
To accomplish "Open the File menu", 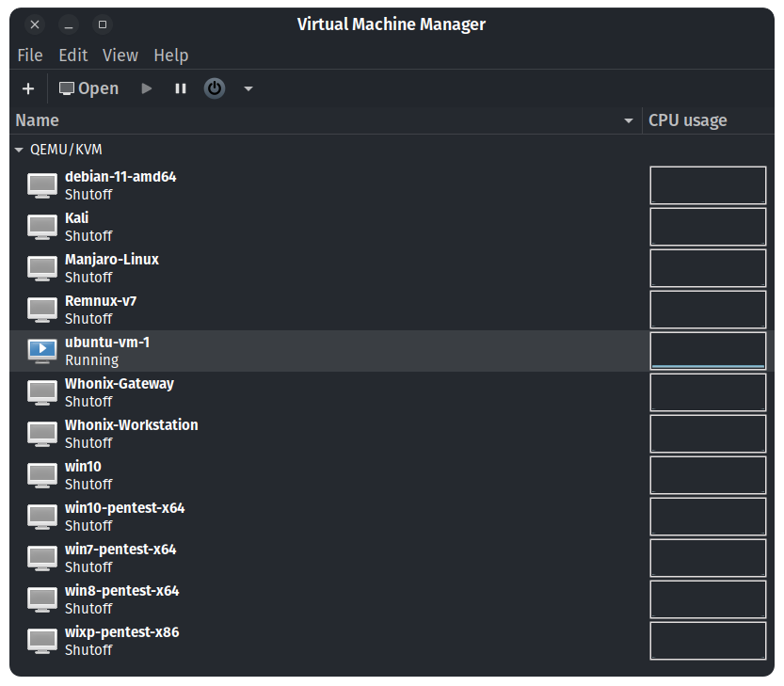I will click(x=30, y=55).
